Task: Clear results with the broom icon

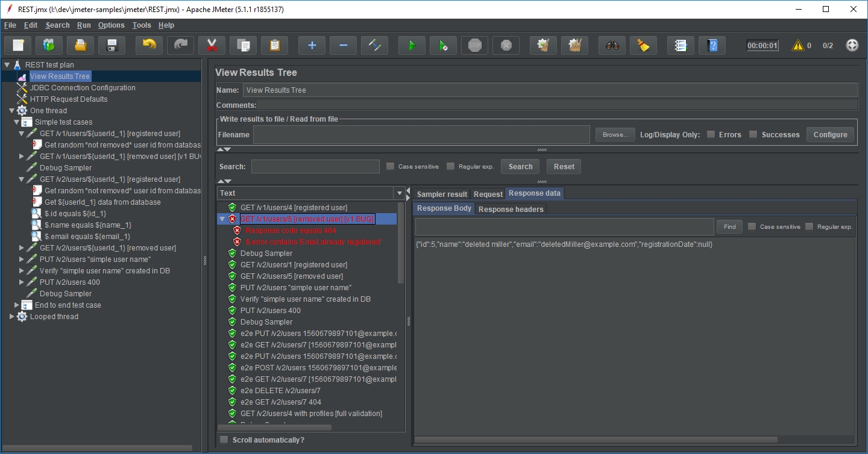Action: (543, 45)
